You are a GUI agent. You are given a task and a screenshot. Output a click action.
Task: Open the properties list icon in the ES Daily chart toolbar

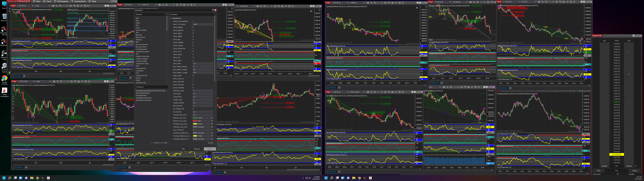[89, 6]
